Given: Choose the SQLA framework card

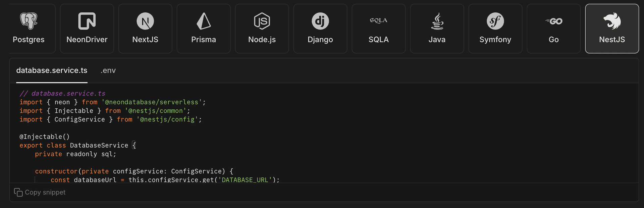Looking at the screenshot, I should [x=378, y=29].
